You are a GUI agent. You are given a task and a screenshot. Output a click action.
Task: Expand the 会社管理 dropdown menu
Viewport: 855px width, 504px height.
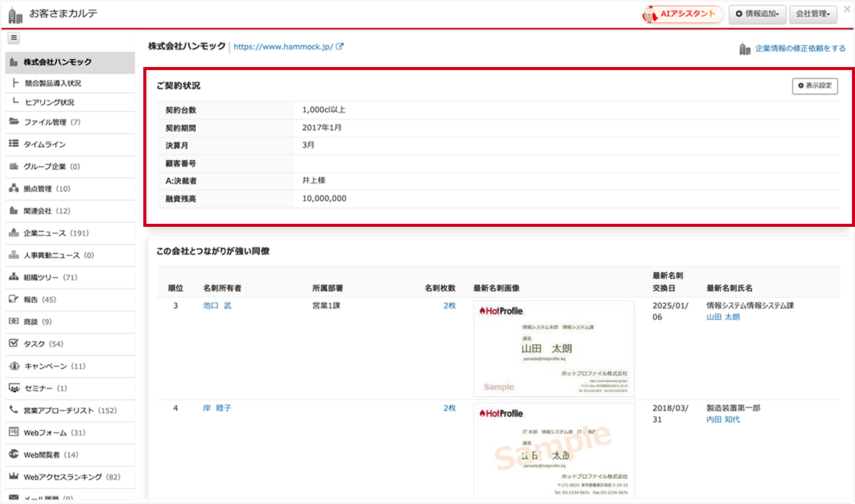[813, 14]
